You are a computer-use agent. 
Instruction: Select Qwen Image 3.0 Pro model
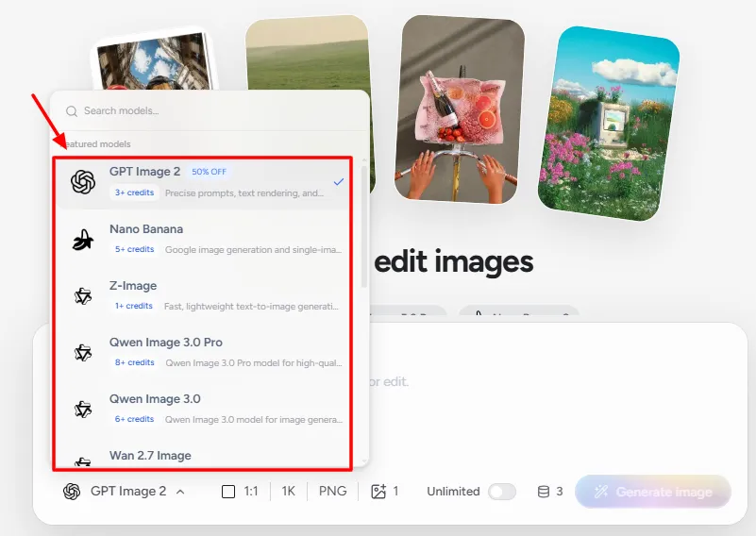pyautogui.click(x=203, y=352)
